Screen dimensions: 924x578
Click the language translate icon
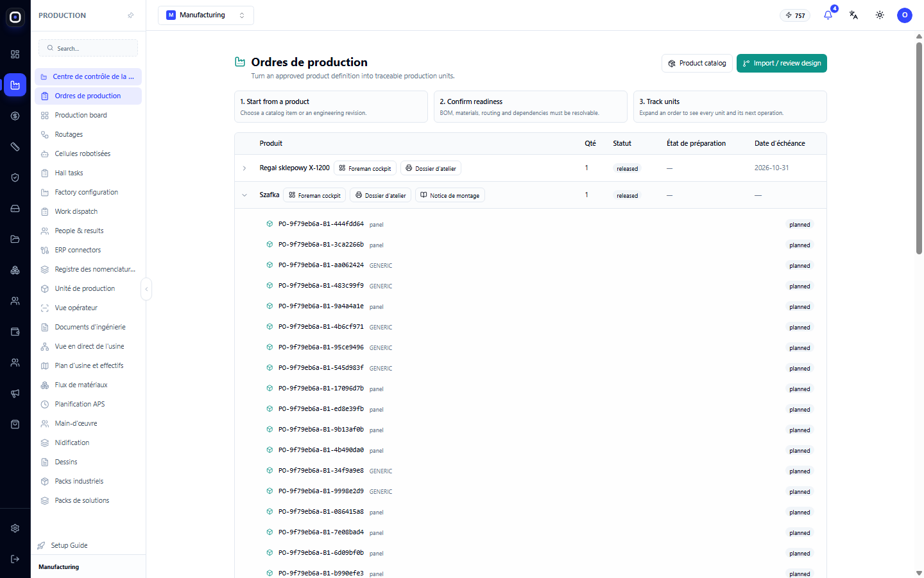[x=854, y=15]
